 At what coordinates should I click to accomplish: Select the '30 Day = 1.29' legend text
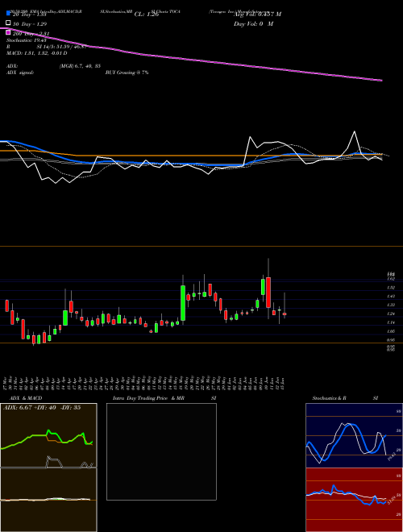click(30, 24)
